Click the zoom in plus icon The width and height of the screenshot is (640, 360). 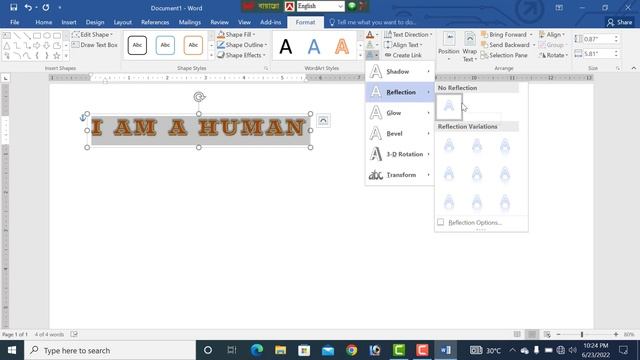(x=616, y=334)
